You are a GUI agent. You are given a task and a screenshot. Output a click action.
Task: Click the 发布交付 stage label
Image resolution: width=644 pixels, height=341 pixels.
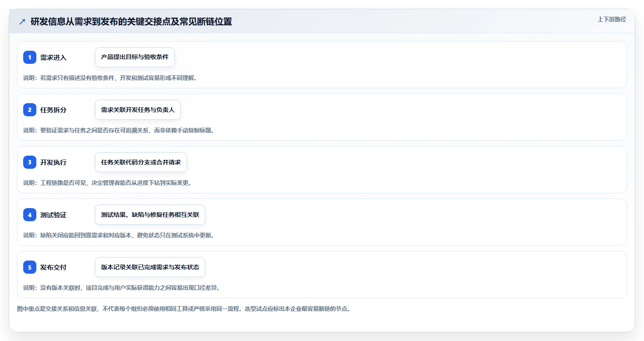point(53,267)
